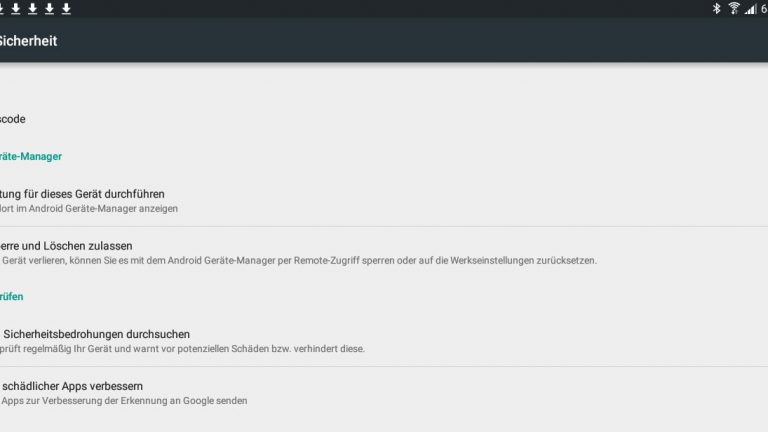Tap subtitle 'im Android Geräte-Manager anzeigen'
768x432 pixels.
click(90, 208)
